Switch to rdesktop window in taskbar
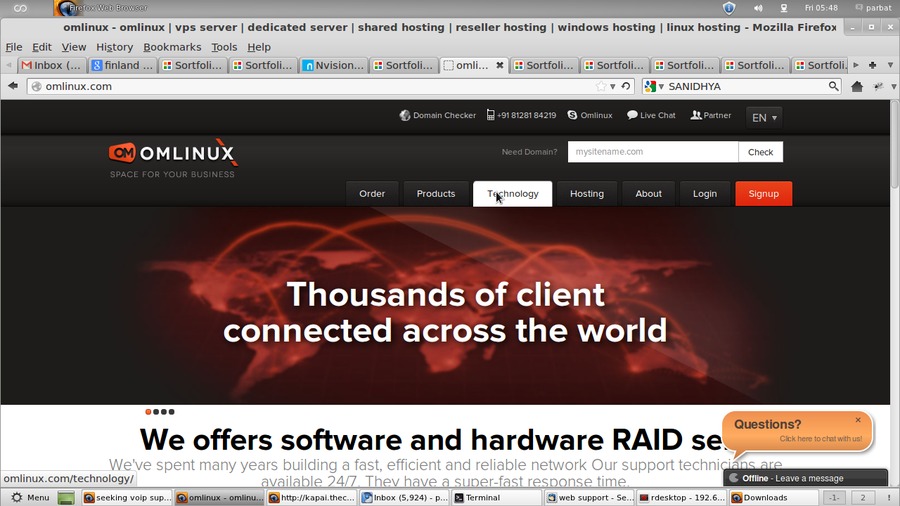The height and width of the screenshot is (506, 900). [682, 497]
